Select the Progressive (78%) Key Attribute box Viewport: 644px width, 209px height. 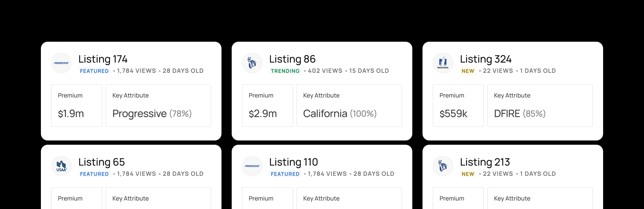pos(158,105)
